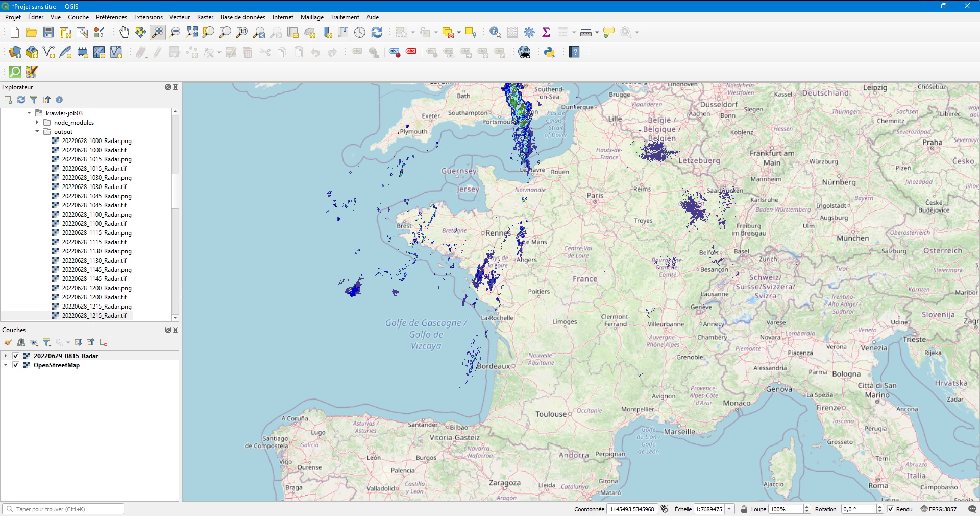This screenshot has width=980, height=516.
Task: Toggle visibility of 20220629_0815_Radar layer
Action: (16, 356)
